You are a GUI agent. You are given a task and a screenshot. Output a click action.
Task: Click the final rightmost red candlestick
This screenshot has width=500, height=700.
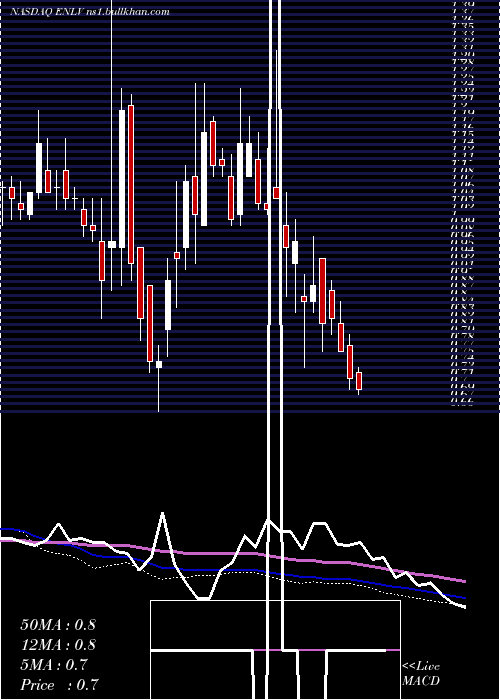pos(358,381)
